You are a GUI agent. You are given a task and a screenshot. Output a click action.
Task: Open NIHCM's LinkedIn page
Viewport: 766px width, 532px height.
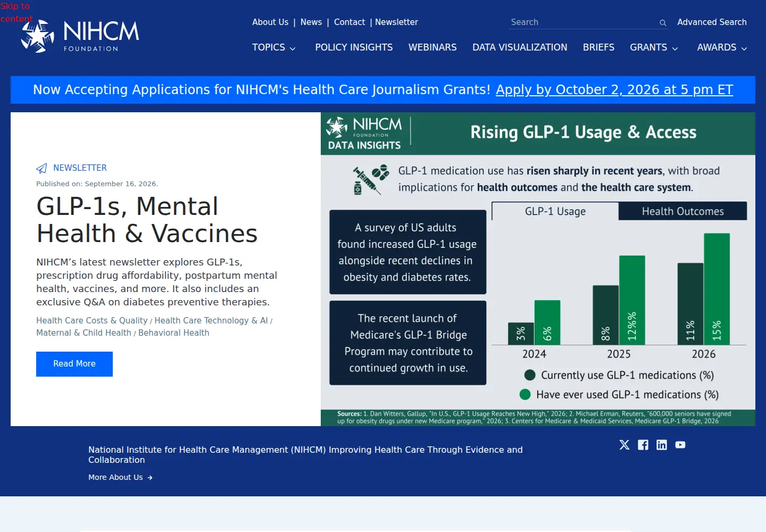(x=662, y=445)
